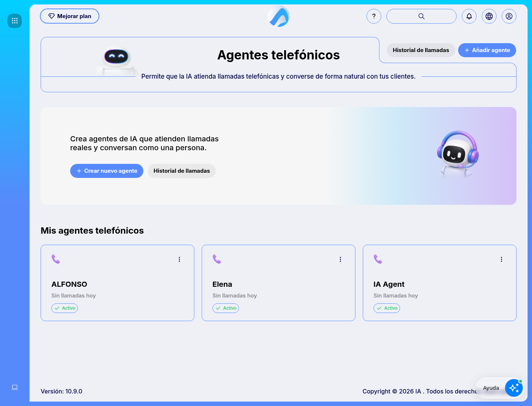Click the phone icon on ALFONSO card
This screenshot has height=406, width=532.
pyautogui.click(x=56, y=259)
